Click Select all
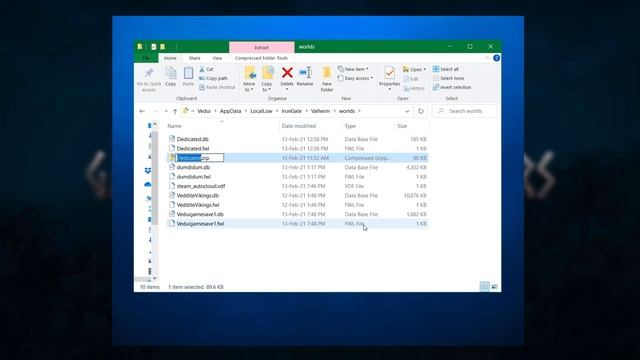The height and width of the screenshot is (360, 640). click(x=446, y=69)
